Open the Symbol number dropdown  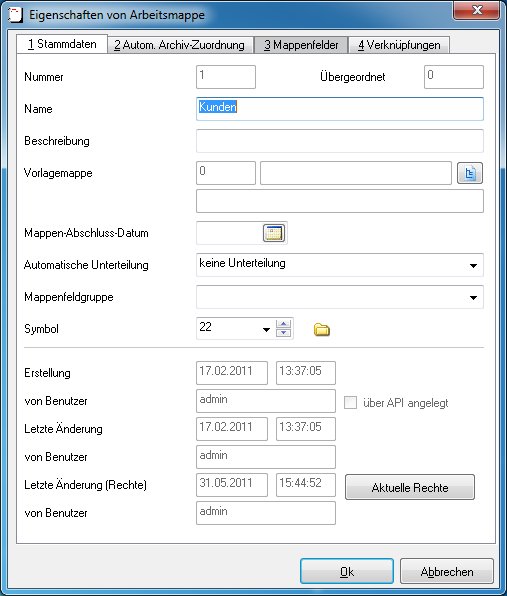[266, 329]
